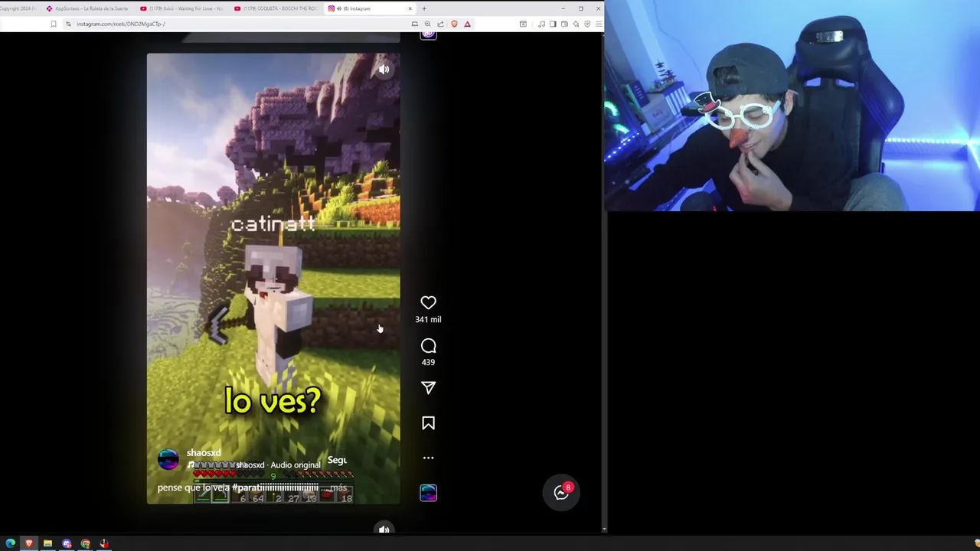Open media control music note icon
This screenshot has height=551, width=980.
(541, 24)
